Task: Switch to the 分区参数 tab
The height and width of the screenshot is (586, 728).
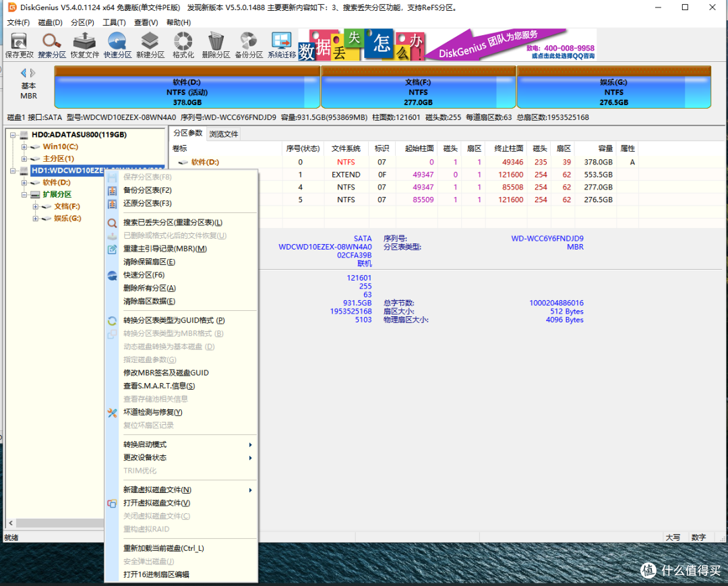Action: [x=187, y=134]
